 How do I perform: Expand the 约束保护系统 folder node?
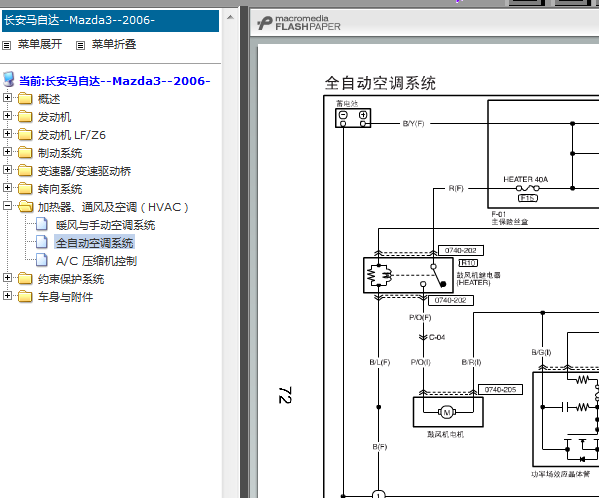pyautogui.click(x=7, y=278)
